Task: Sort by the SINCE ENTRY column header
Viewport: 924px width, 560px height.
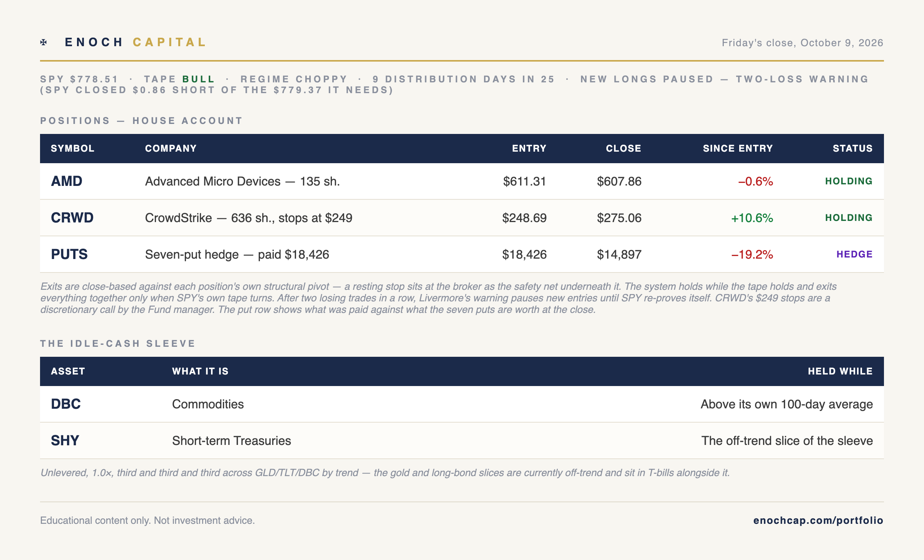Action: pyautogui.click(x=738, y=149)
